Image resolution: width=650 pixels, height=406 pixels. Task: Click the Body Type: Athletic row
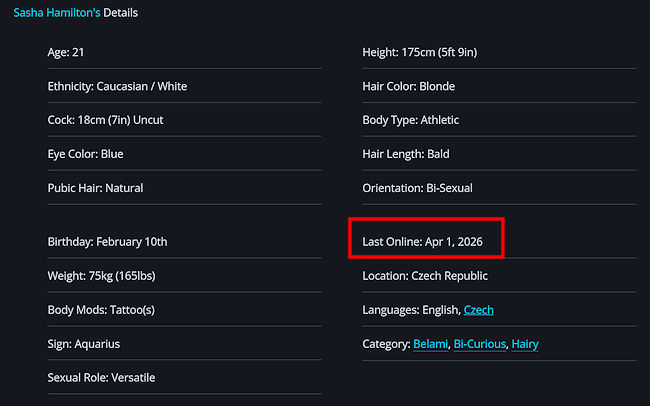(411, 120)
